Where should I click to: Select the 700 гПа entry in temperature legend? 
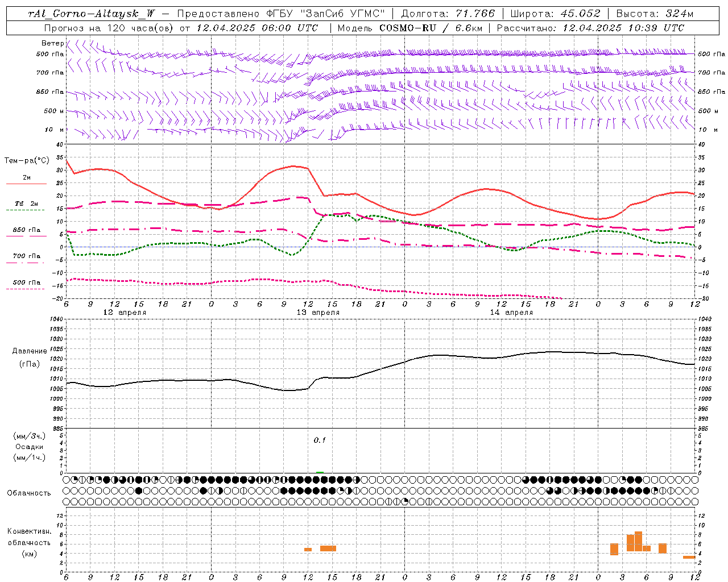tap(26, 256)
